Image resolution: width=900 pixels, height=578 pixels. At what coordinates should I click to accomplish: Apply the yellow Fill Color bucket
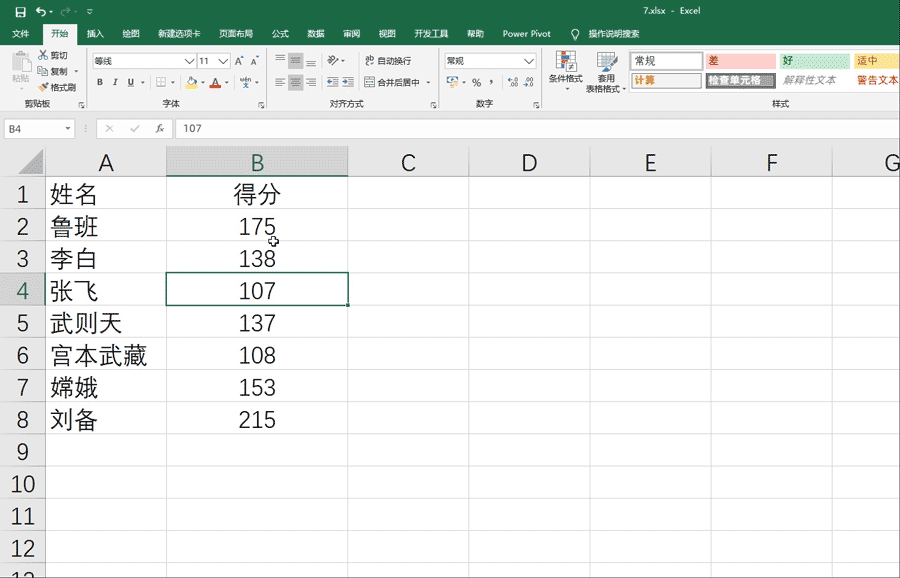[x=192, y=82]
